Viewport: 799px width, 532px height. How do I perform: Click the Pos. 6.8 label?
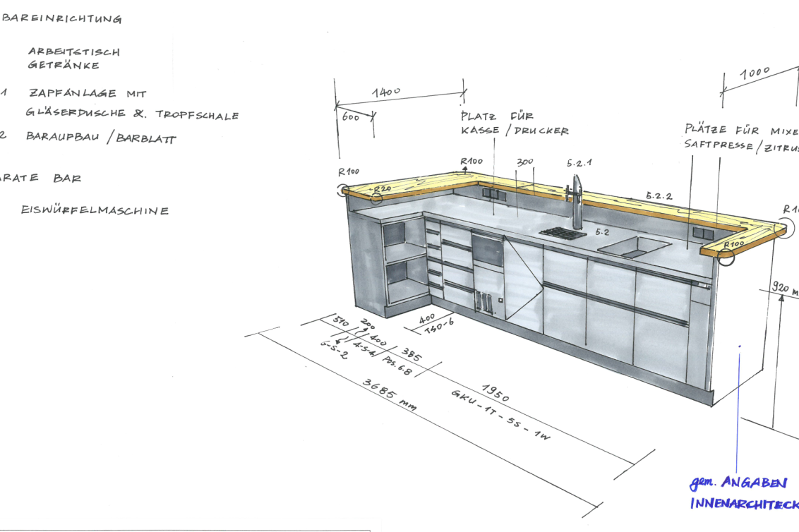coord(397,365)
